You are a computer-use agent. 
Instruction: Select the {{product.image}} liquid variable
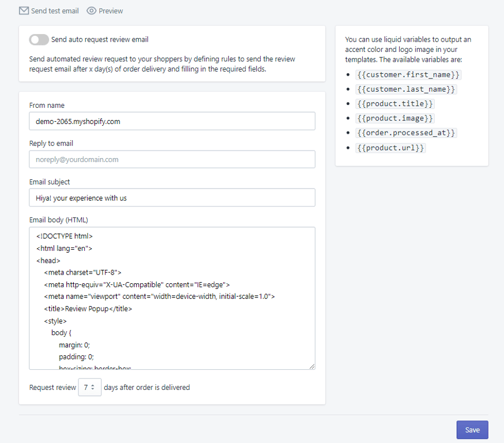395,118
